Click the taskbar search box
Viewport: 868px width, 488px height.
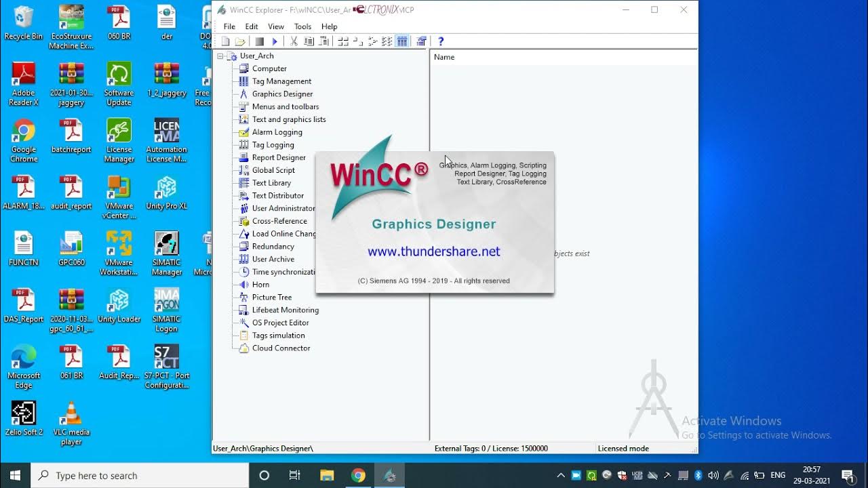coord(140,475)
